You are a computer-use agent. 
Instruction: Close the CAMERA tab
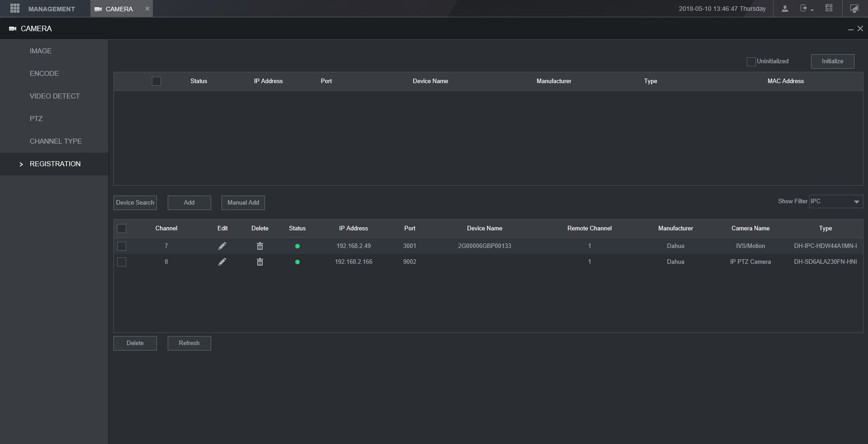pos(147,9)
